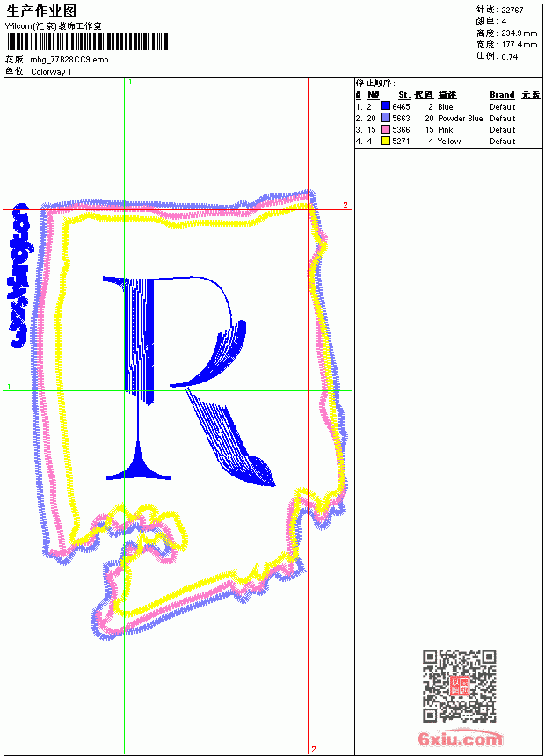This screenshot has width=545, height=756.
Task: Click the St. column header
Action: [404, 95]
